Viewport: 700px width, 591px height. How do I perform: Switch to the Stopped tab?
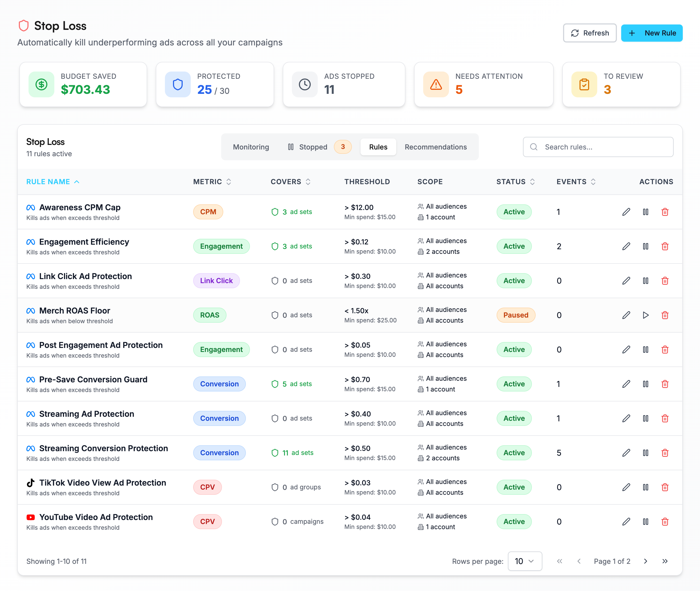tap(313, 147)
